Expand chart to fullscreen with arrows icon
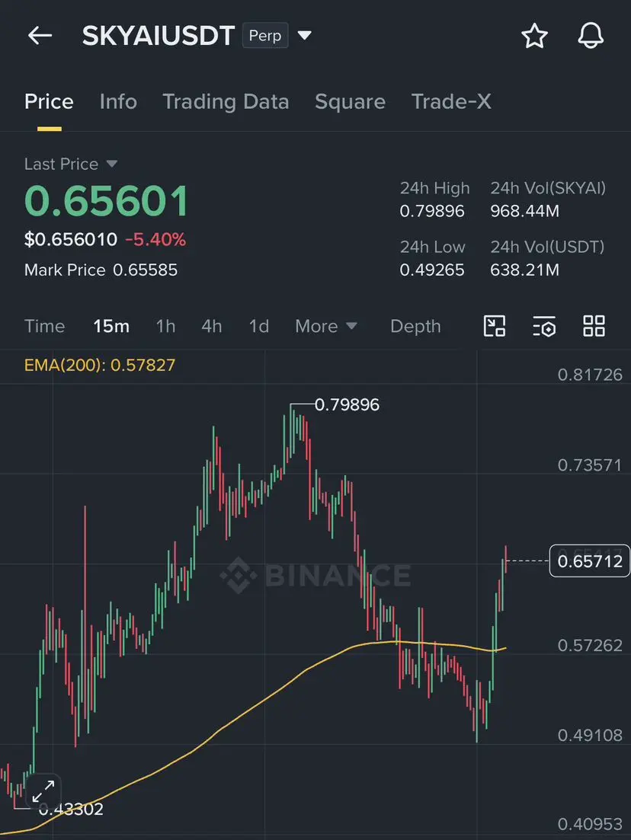Image resolution: width=631 pixels, height=840 pixels. [43, 791]
